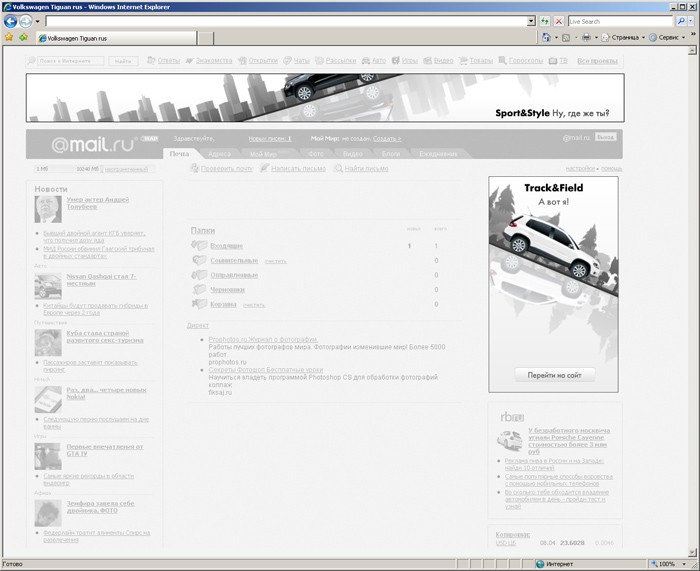Viewport: 700px width, 571px height.
Task: Open the Открытки link
Action: tap(263, 61)
